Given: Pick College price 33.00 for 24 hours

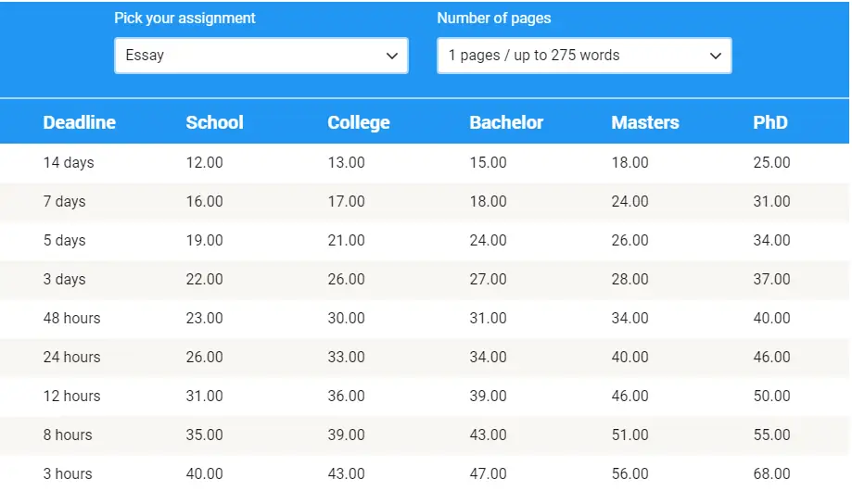Looking at the screenshot, I should click(x=346, y=358).
